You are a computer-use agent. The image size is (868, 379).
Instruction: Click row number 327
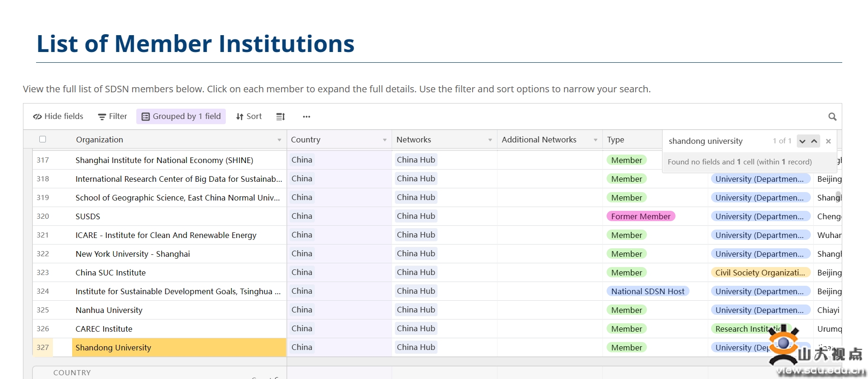[x=43, y=348]
